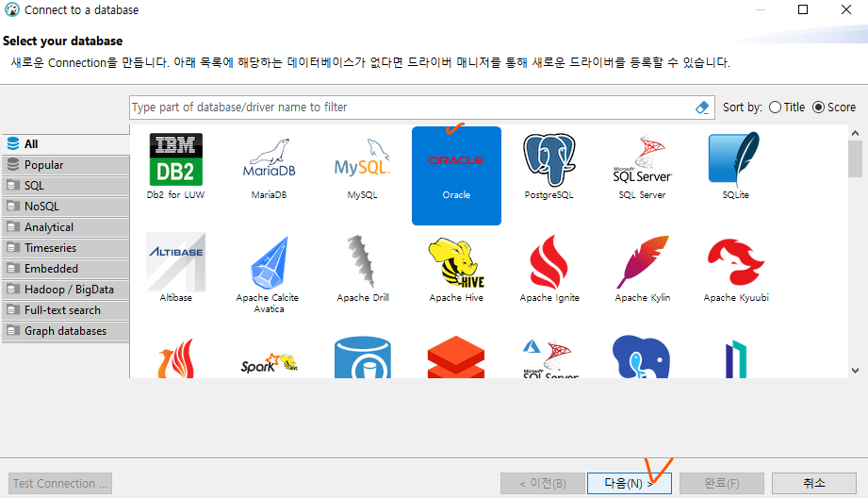Select the Apache Drill icon
Screen dimensions: 868x498
(362, 261)
